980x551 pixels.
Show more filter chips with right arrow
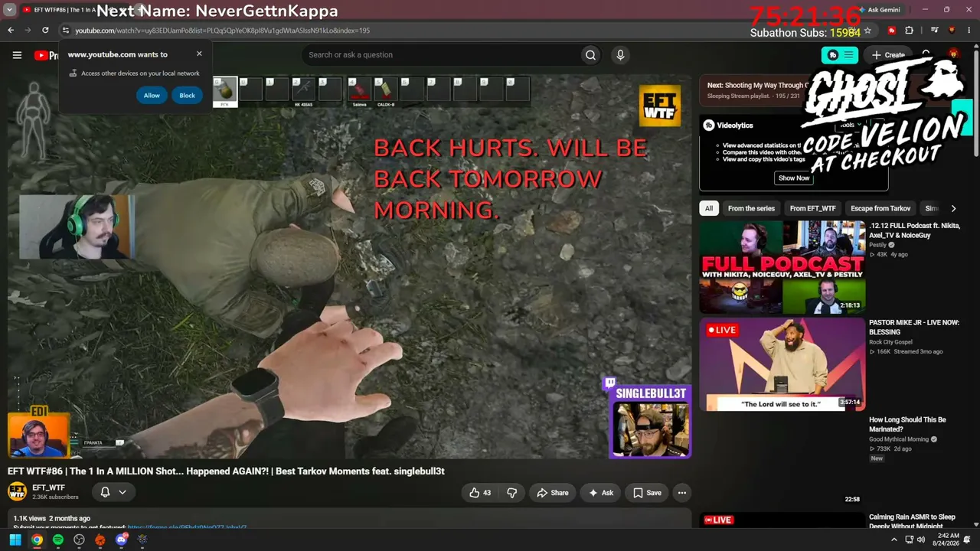(x=953, y=208)
